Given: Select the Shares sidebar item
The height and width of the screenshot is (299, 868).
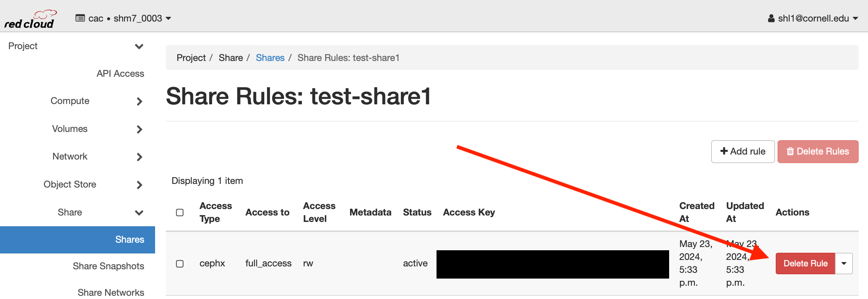Looking at the screenshot, I should [78, 239].
